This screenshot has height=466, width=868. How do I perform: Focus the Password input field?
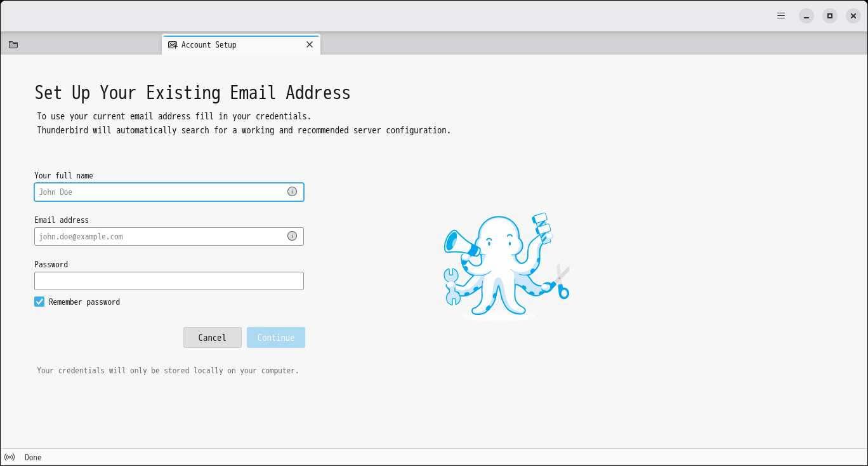(169, 281)
